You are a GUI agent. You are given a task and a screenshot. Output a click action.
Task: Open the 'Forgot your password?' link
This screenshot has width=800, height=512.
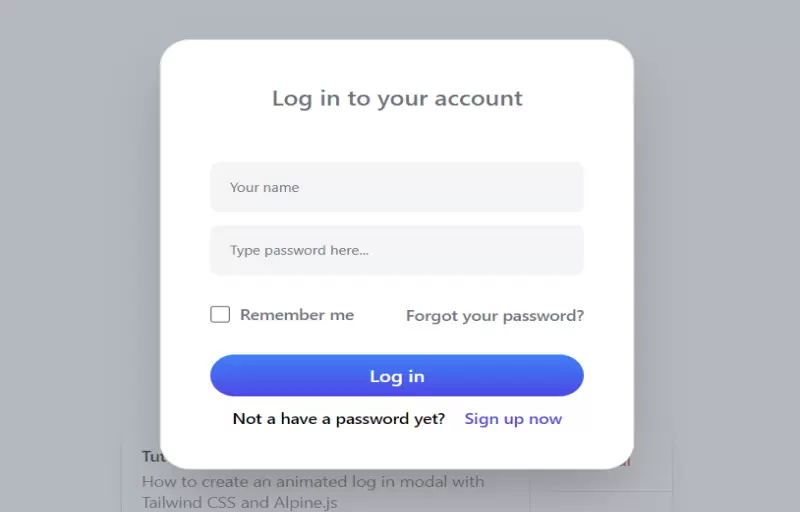click(x=494, y=316)
